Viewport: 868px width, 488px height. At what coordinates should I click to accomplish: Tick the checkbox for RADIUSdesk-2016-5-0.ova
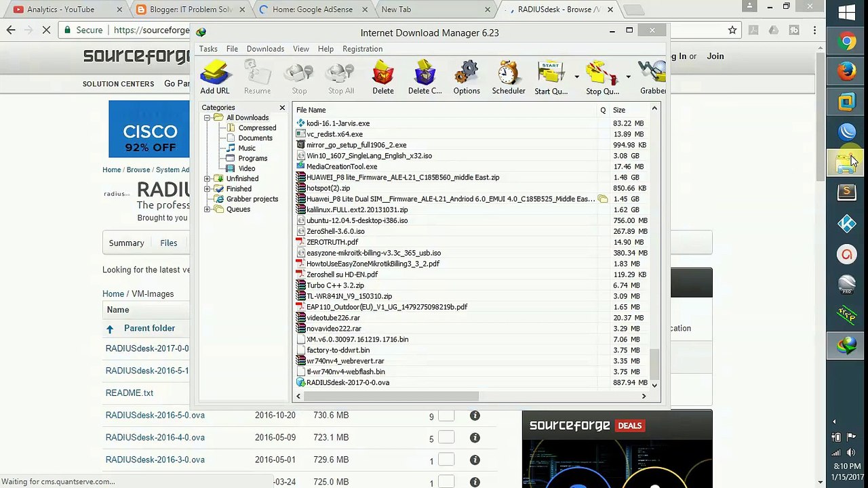(x=446, y=416)
